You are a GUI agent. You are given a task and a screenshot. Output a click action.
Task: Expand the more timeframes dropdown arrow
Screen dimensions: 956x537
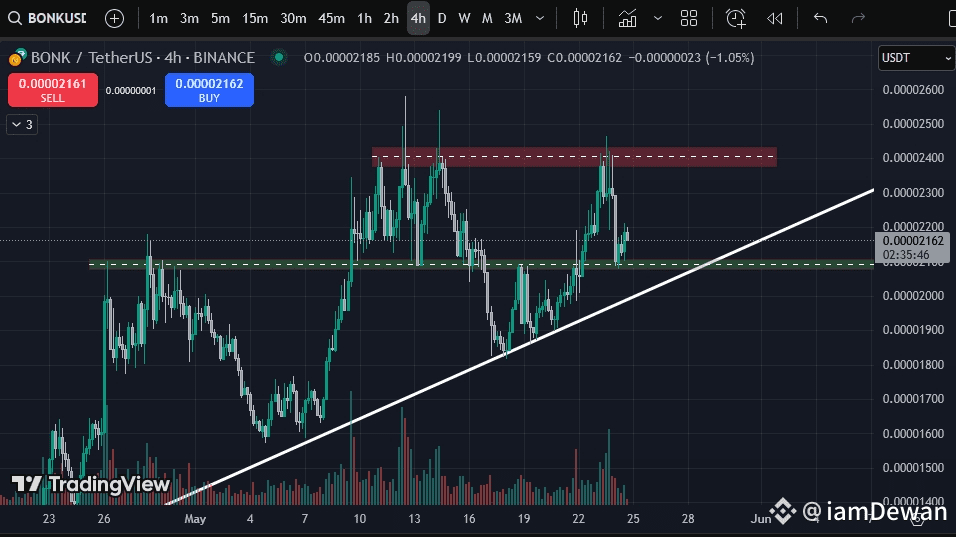540,18
